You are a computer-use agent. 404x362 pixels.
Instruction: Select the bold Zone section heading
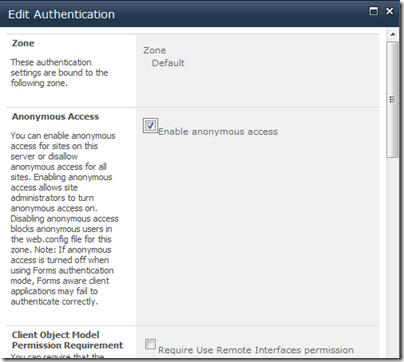pyautogui.click(x=23, y=43)
